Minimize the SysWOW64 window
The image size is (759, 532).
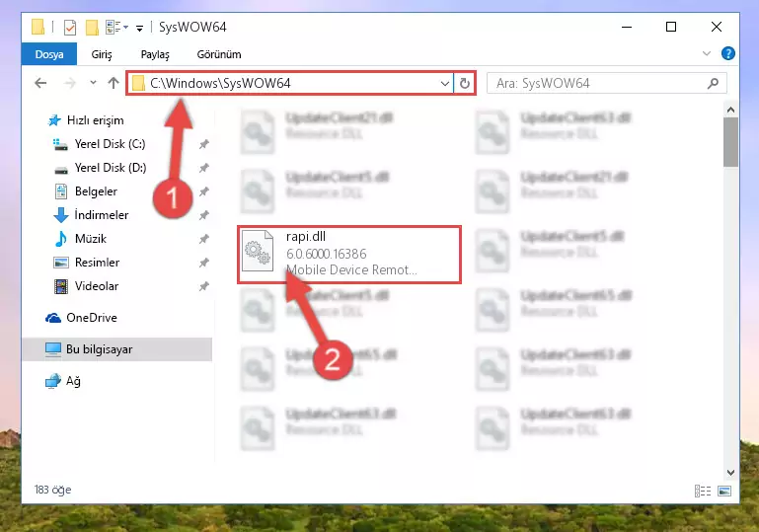tap(627, 27)
